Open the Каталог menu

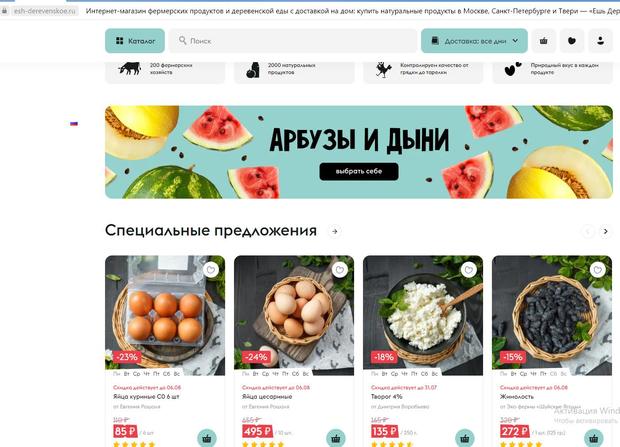point(135,41)
